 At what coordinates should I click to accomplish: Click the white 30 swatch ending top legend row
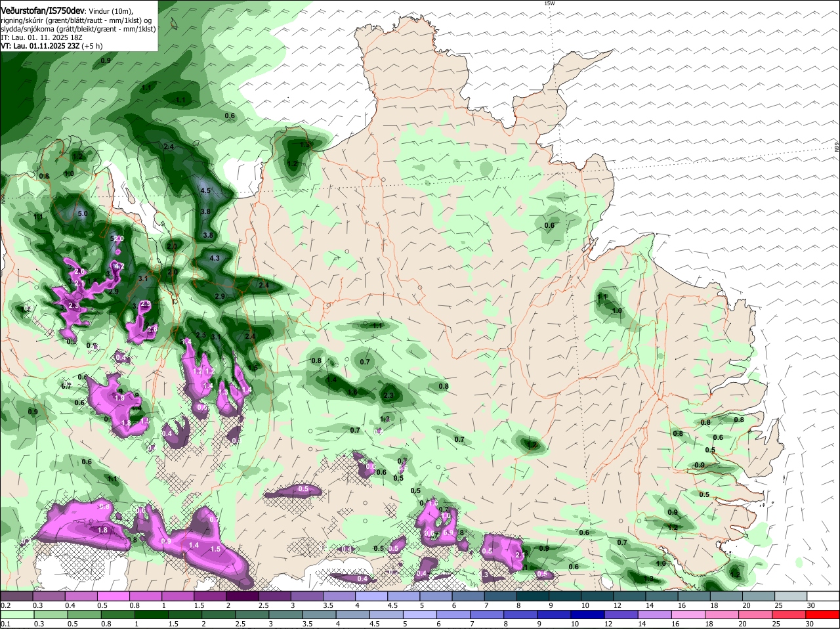tap(824, 596)
